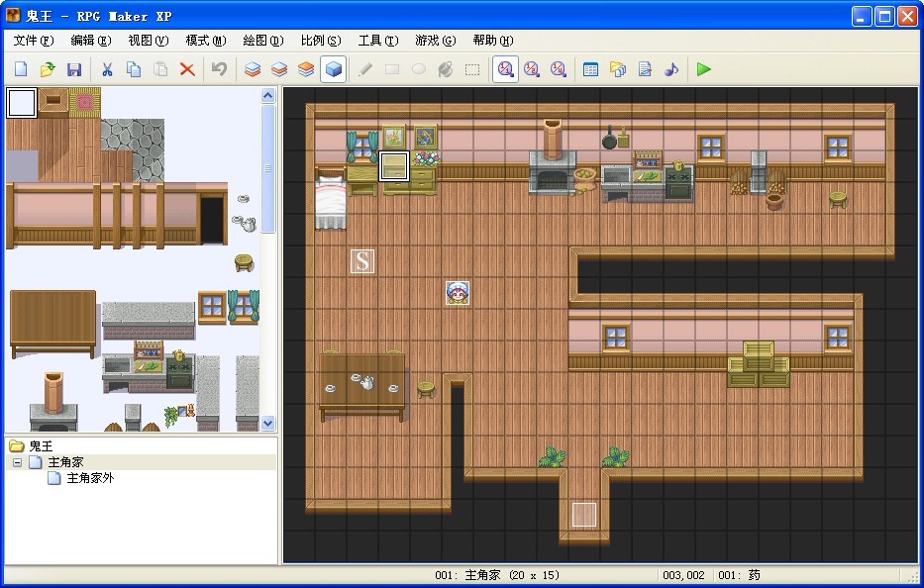Screen dimensions: 924x588
Task: Click the status bar text "001: 主角家 (20 x 15)"
Action: 497,575
